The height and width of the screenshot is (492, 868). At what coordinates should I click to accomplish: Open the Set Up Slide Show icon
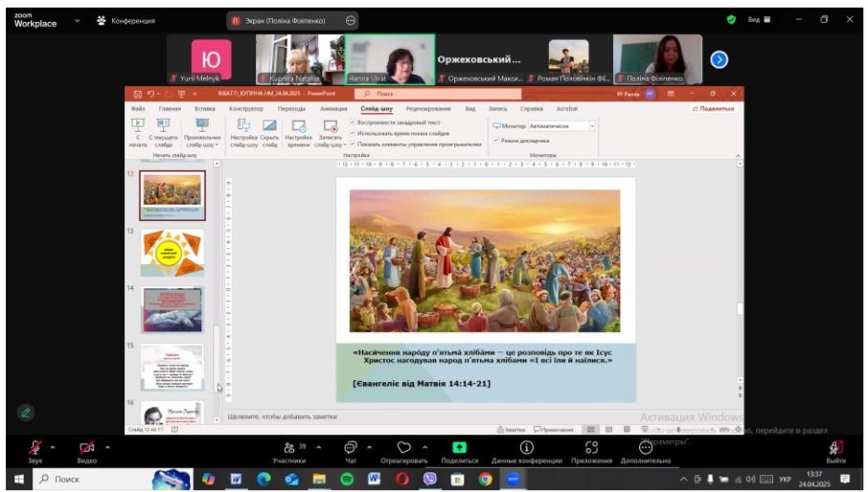coord(243,125)
